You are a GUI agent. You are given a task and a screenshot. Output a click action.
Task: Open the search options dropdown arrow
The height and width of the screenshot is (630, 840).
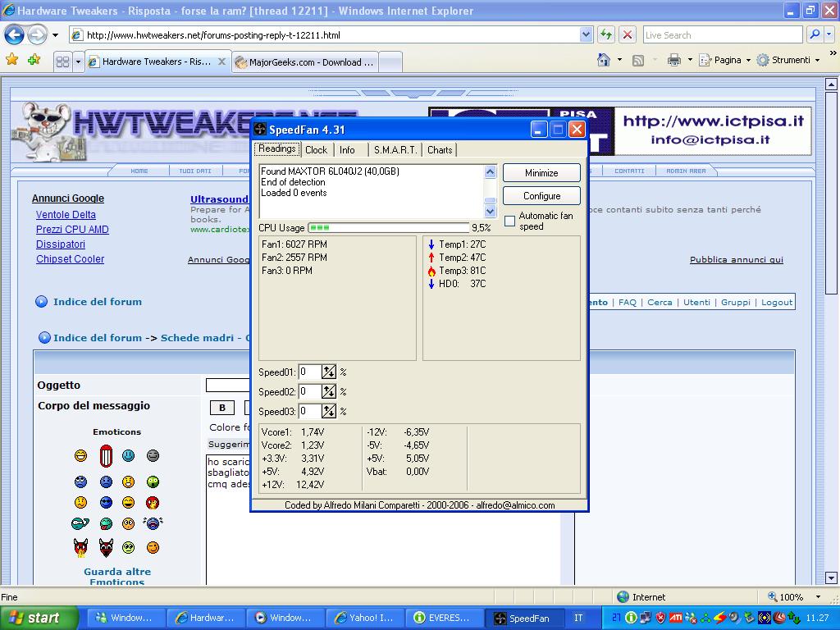[x=829, y=34]
